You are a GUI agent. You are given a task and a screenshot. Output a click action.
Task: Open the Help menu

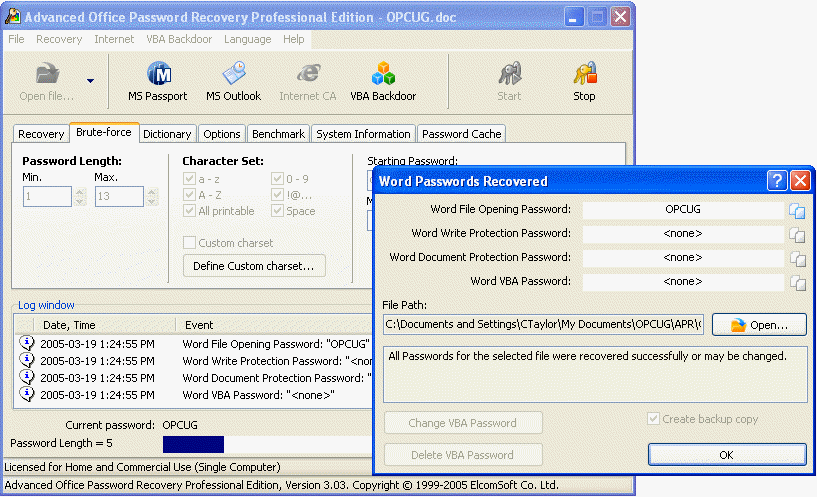(x=293, y=39)
